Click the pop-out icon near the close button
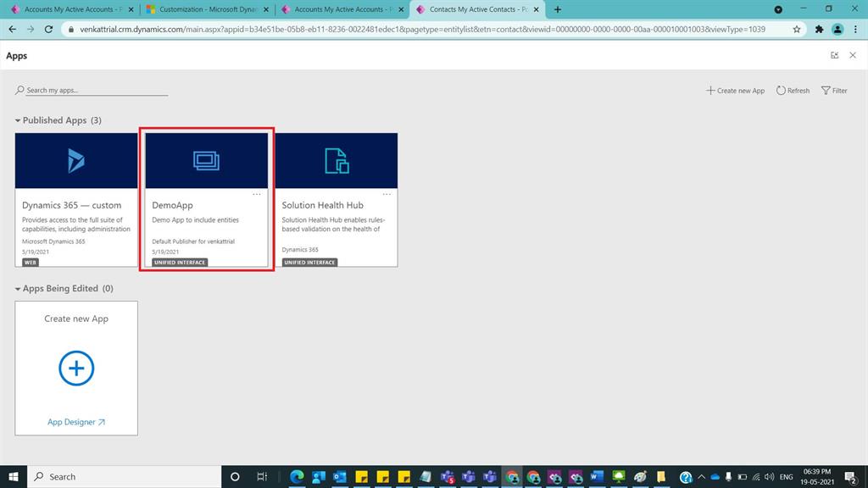Screen dimensions: 868x488 [x=834, y=55]
